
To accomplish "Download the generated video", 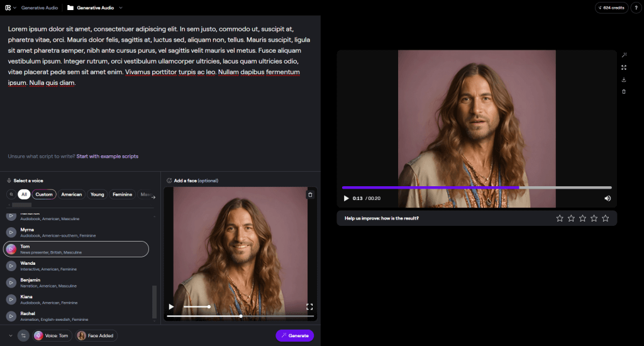I will (x=624, y=79).
